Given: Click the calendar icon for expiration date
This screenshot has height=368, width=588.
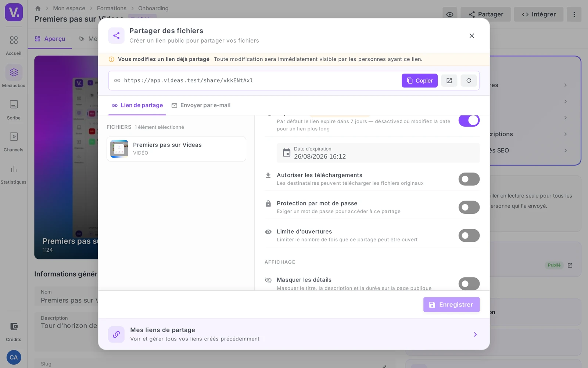Looking at the screenshot, I should [286, 153].
